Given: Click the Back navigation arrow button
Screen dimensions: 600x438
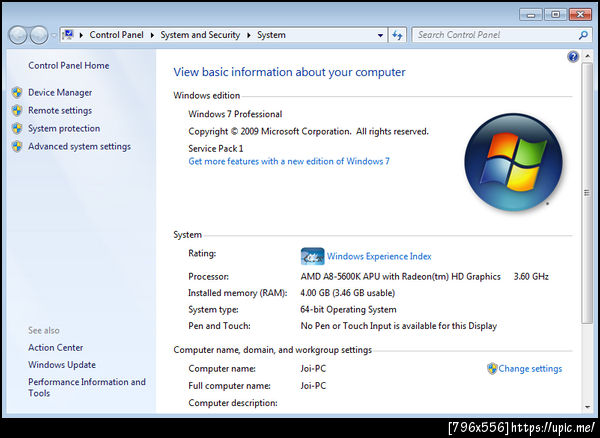Looking at the screenshot, I should [18, 35].
